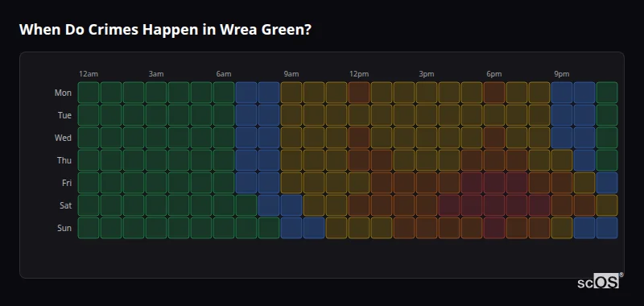Image resolution: width=644 pixels, height=306 pixels.
Task: Pick the Friday 11pm blue cell
Action: pyautogui.click(x=607, y=183)
